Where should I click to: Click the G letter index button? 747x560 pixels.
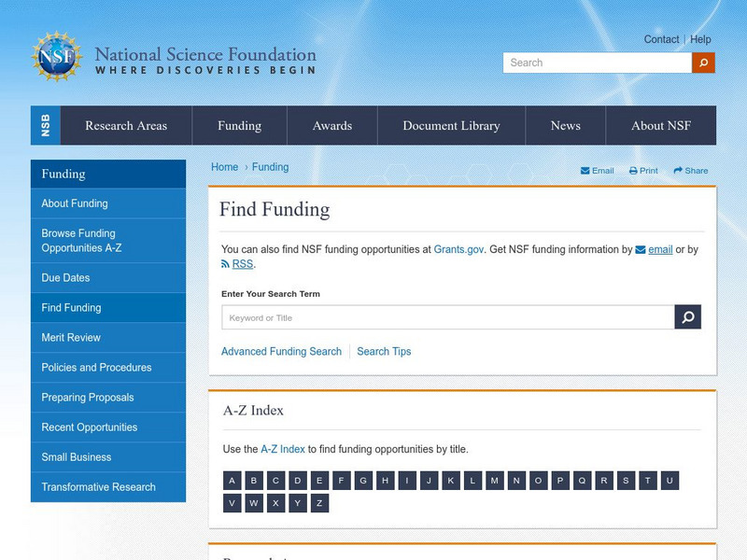point(363,481)
